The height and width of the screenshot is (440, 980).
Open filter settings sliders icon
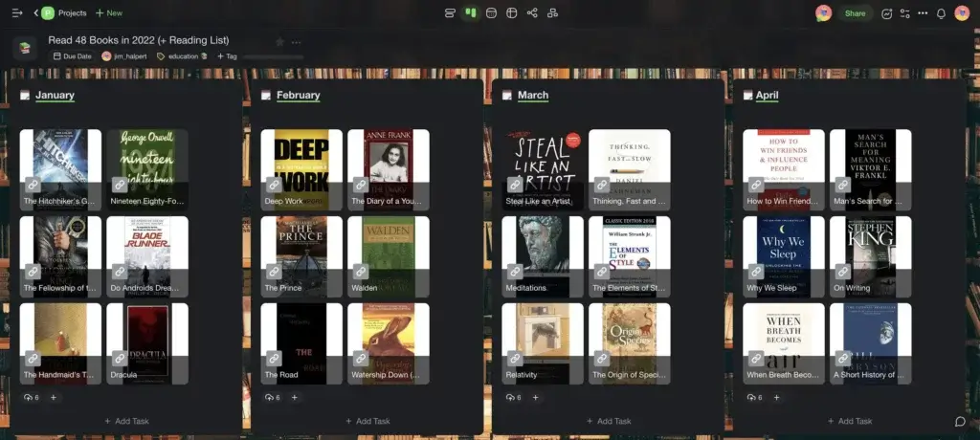904,13
